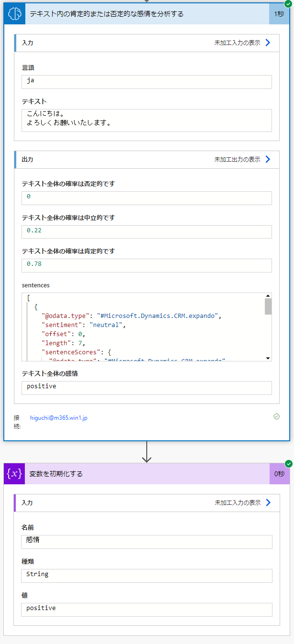294x644 pixels.
Task: Click the 1秒 duration badge
Action: 279,14
